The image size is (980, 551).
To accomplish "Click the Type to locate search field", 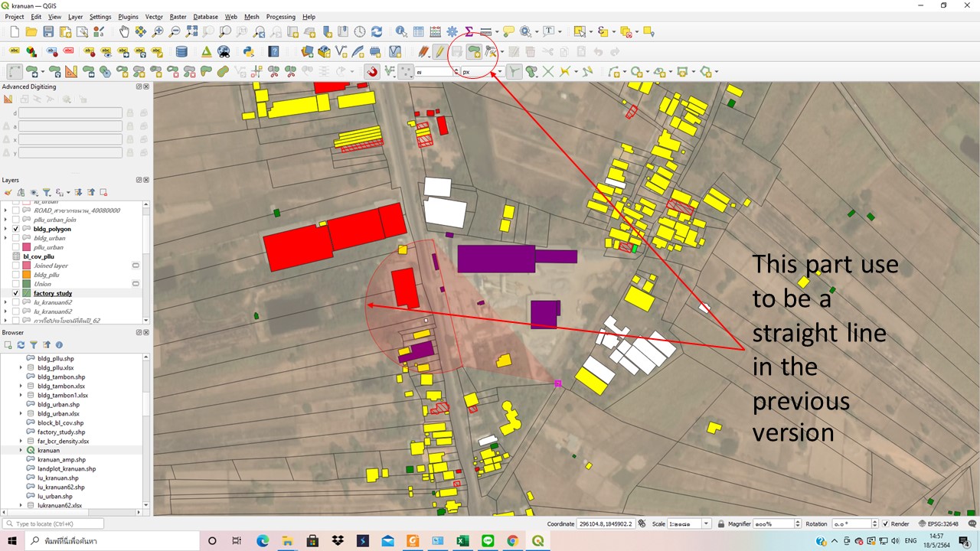I will (x=52, y=523).
